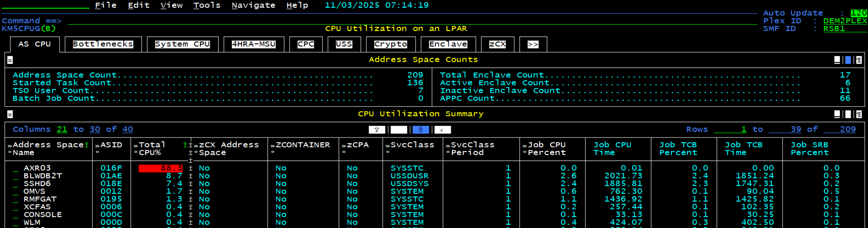Click total rows value 209

click(x=840, y=129)
